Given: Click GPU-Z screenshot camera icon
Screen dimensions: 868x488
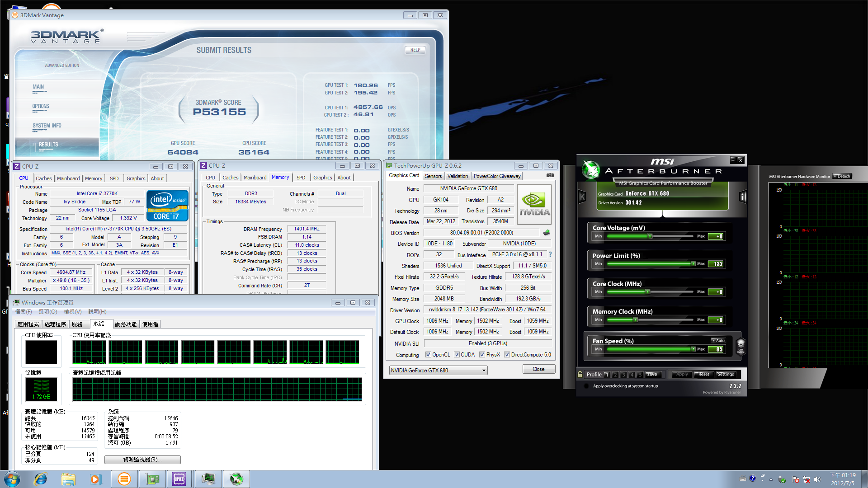Looking at the screenshot, I should (x=550, y=175).
